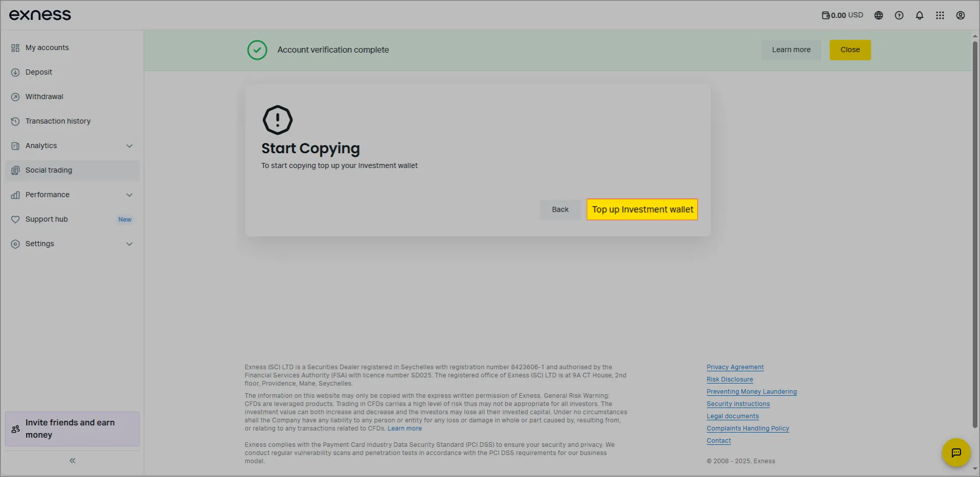Image resolution: width=980 pixels, height=477 pixels.
Task: Click the Start Copying heading
Action: click(x=310, y=149)
